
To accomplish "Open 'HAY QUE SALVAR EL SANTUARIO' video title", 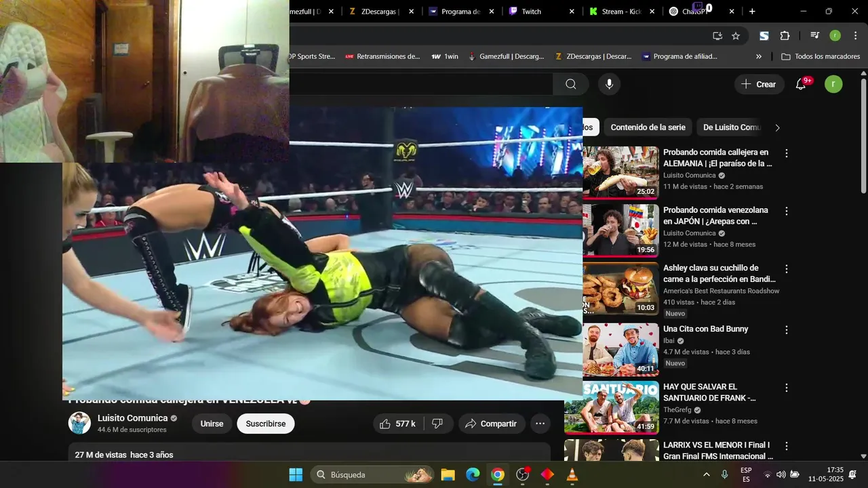I will click(709, 392).
